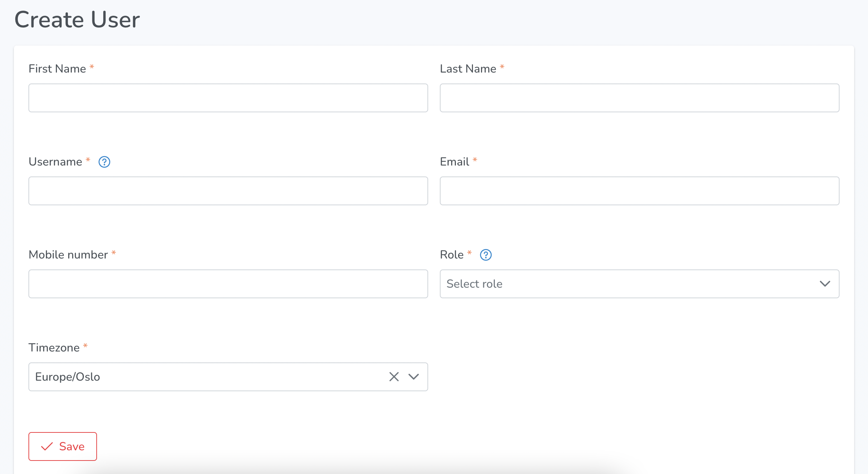Screen dimensions: 868x474
Task: Click the Europe/Oslo timezone value
Action: coord(67,377)
